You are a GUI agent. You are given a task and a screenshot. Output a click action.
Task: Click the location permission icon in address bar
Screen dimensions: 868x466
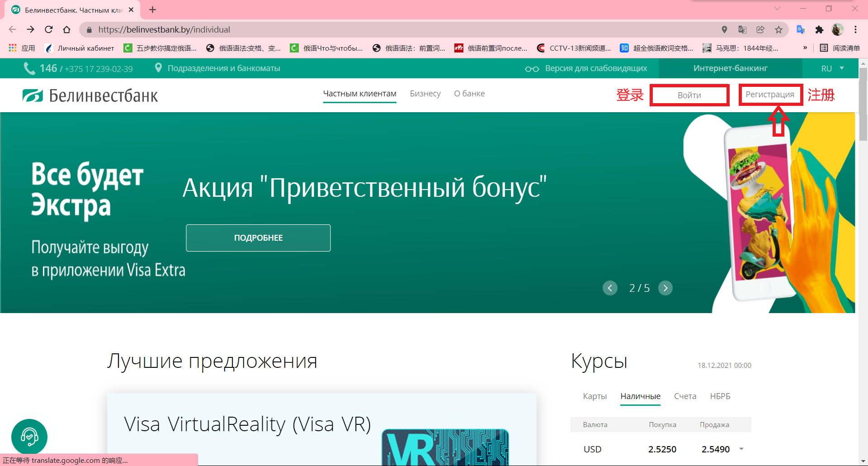[x=724, y=29]
